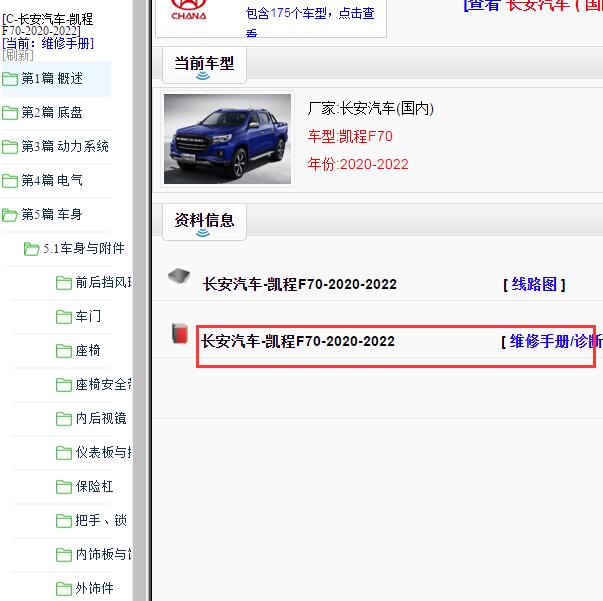Click the folder icon beside 外饰件
603x601 pixels.
64,589
